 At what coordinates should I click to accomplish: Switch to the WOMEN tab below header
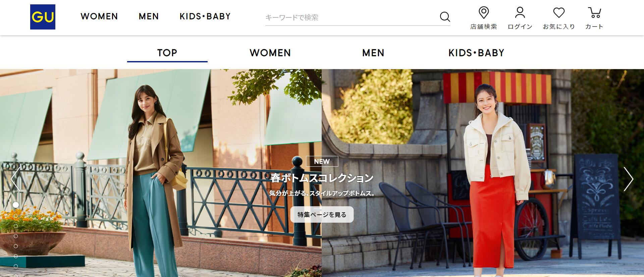(x=270, y=53)
